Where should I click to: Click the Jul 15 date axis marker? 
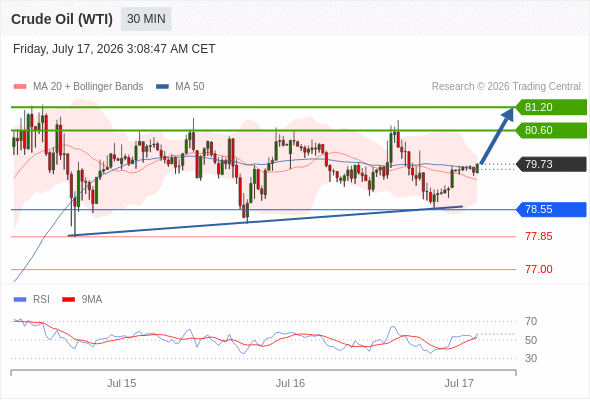pos(122,383)
